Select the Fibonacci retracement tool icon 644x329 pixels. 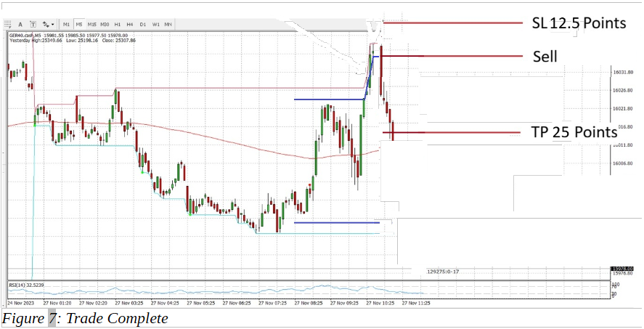point(8,25)
